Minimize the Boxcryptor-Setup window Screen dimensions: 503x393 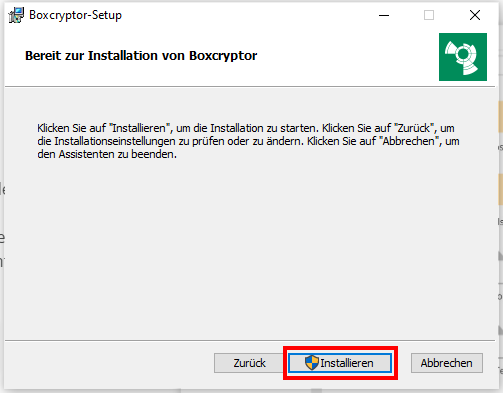[384, 15]
